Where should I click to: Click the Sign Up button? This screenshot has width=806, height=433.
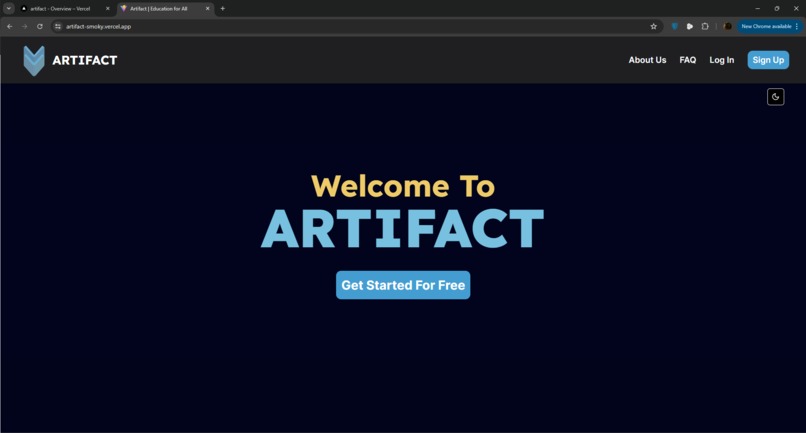coord(768,60)
